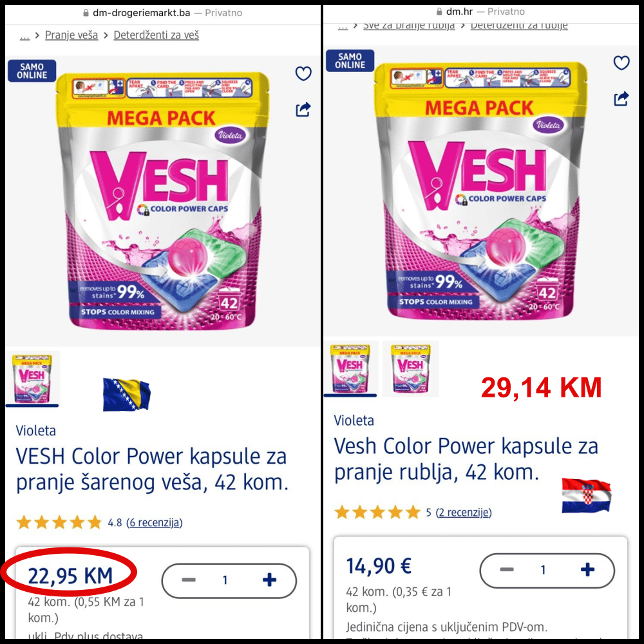Open the 2 recenzije reviews link
Screen dimensions: 644x644
click(x=463, y=512)
